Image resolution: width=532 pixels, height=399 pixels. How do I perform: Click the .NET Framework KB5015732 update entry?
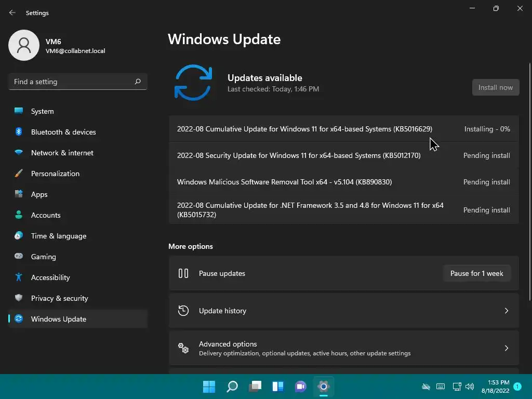tap(344, 210)
